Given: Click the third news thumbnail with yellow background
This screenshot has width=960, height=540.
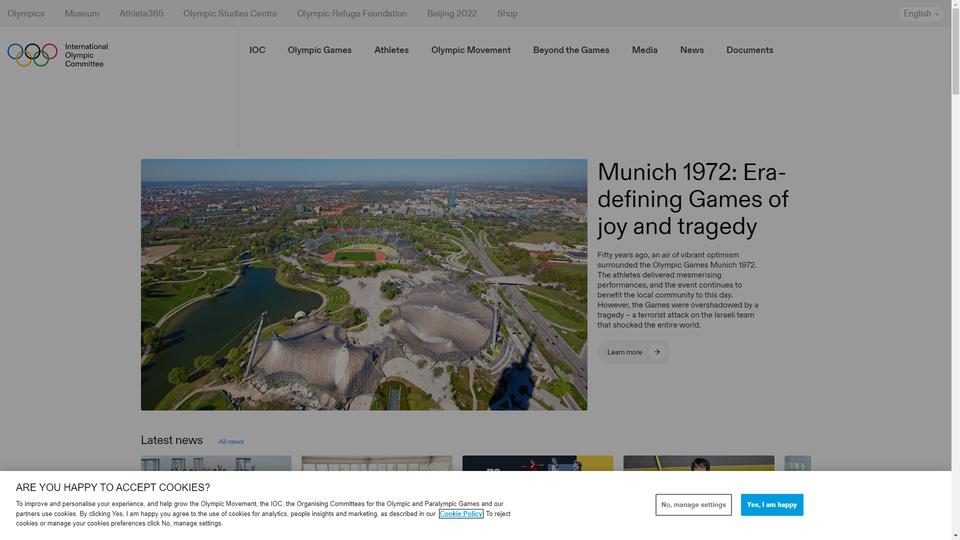Looking at the screenshot, I should (538, 463).
